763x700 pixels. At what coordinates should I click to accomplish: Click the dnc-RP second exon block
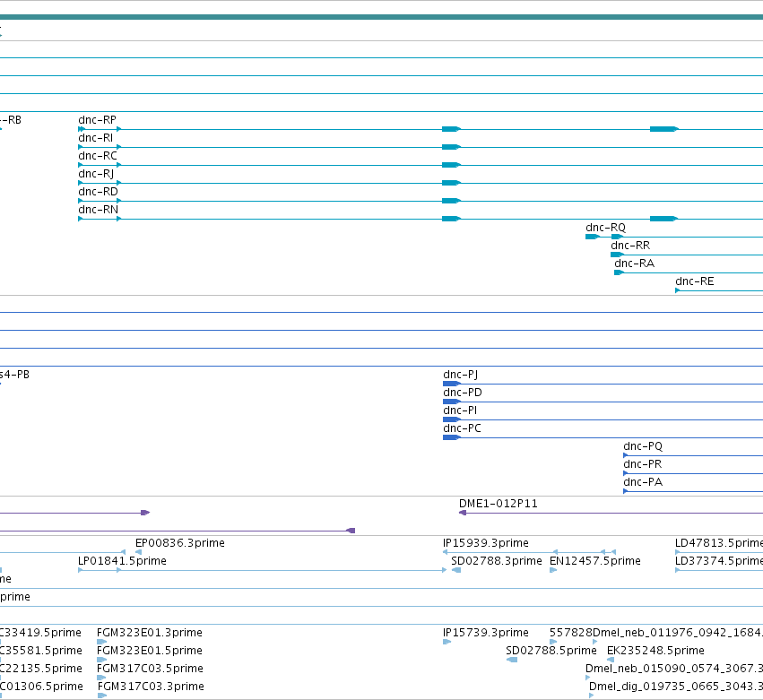coord(663,129)
